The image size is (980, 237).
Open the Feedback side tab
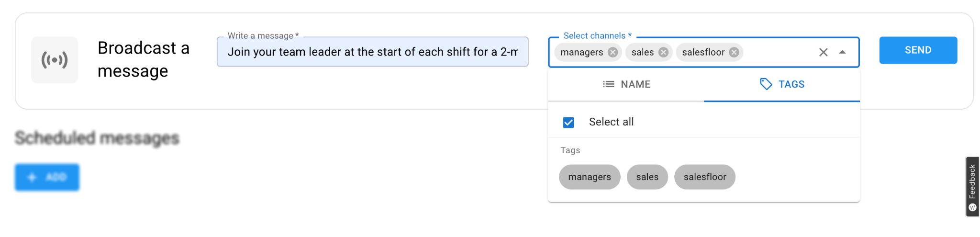click(972, 187)
